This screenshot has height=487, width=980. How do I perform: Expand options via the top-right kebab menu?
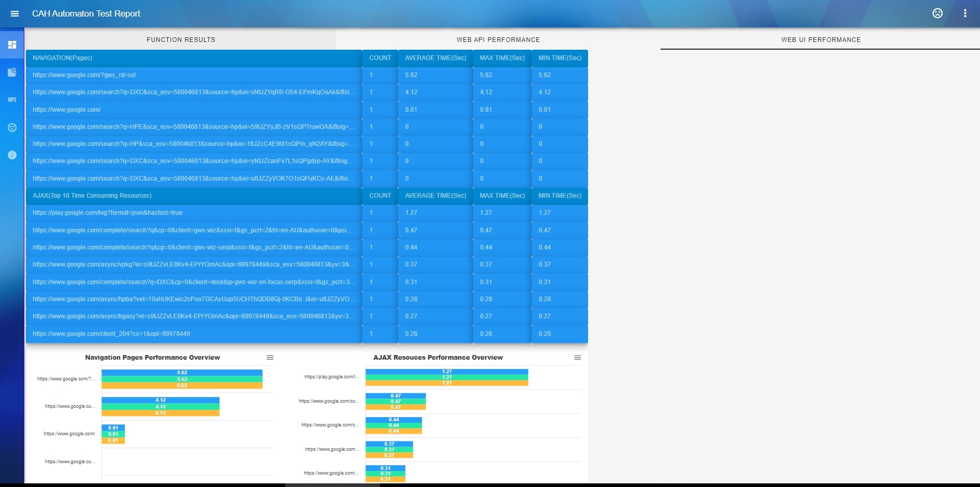[x=965, y=14]
